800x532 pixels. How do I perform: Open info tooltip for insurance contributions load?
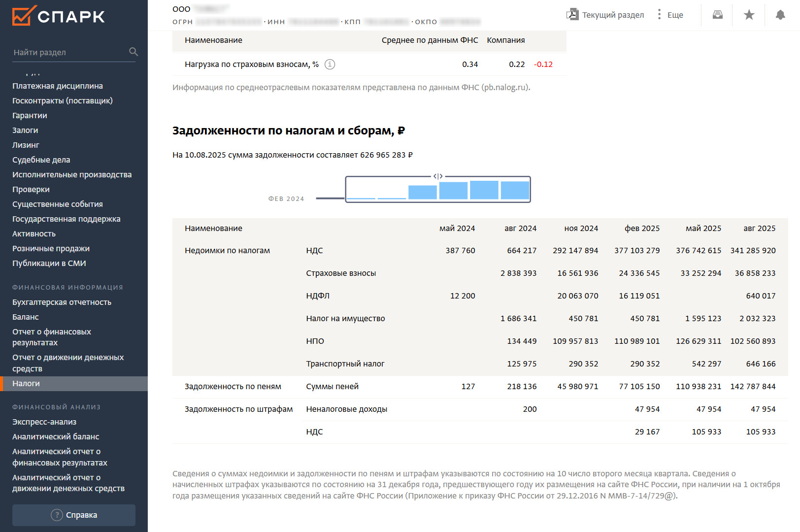[x=330, y=65]
